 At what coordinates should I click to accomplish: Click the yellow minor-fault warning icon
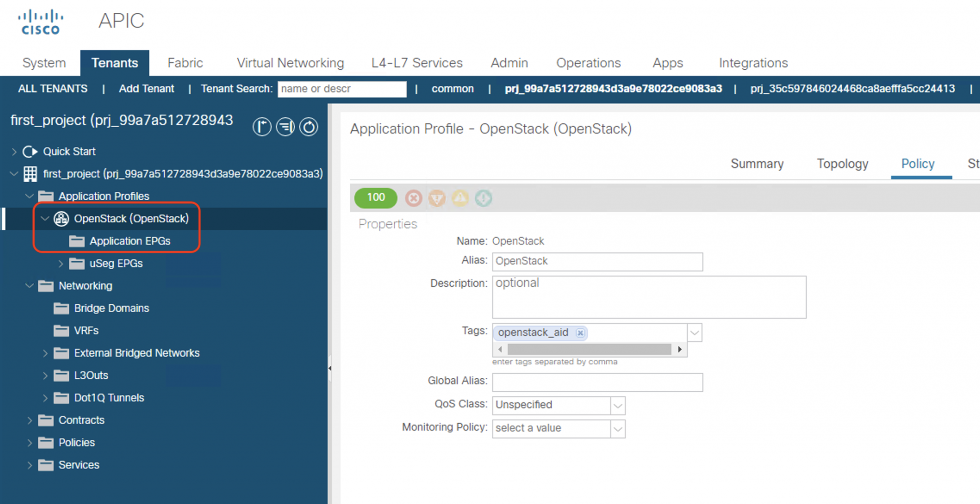tap(460, 198)
